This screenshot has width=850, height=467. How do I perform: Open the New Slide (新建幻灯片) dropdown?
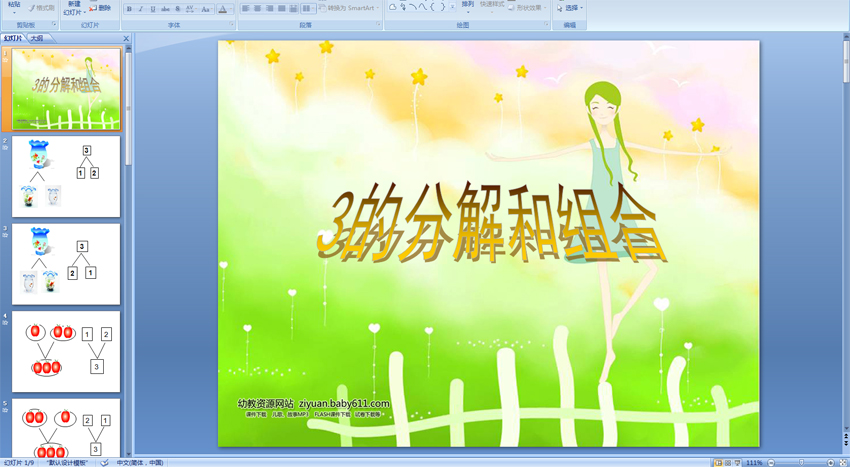73,12
